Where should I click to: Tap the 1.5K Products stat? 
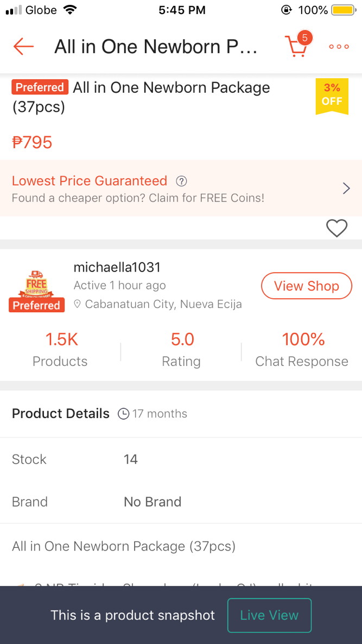pyautogui.click(x=60, y=350)
